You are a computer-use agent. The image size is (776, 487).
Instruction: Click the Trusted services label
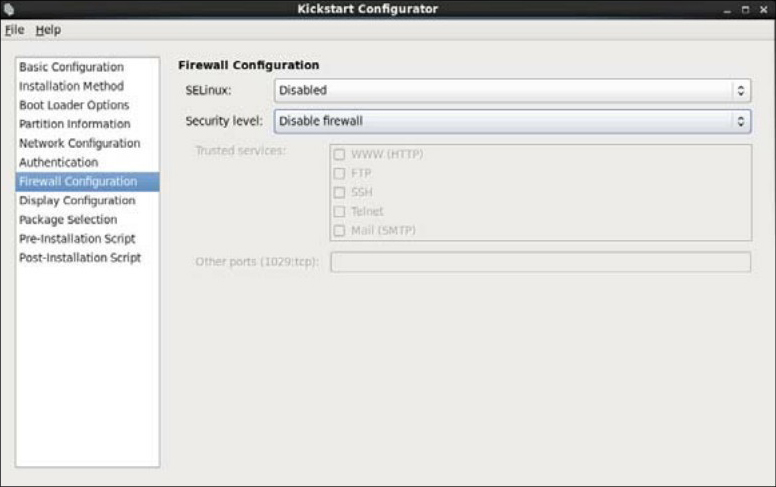pyautogui.click(x=241, y=150)
